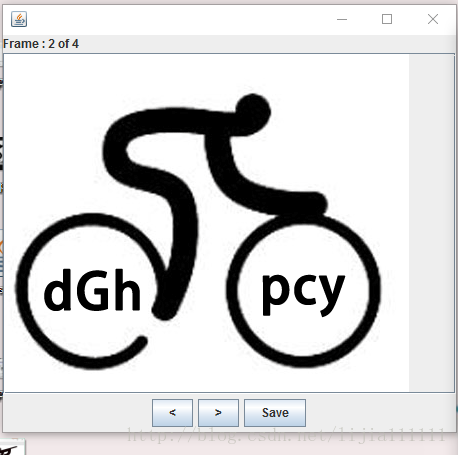Click the Java coffee cup window icon

pos(19,19)
